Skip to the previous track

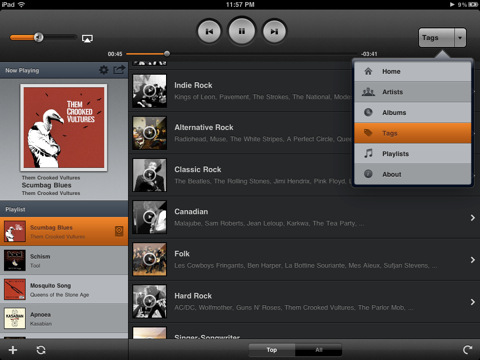(x=209, y=31)
